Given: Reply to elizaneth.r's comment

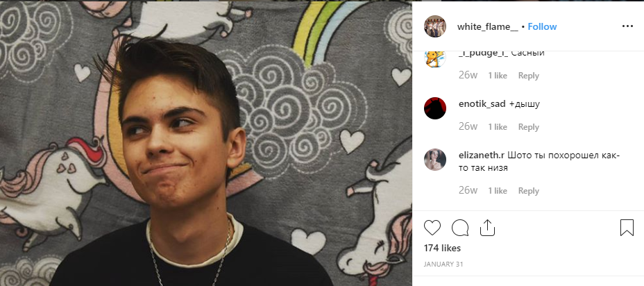Looking at the screenshot, I should (x=528, y=191).
